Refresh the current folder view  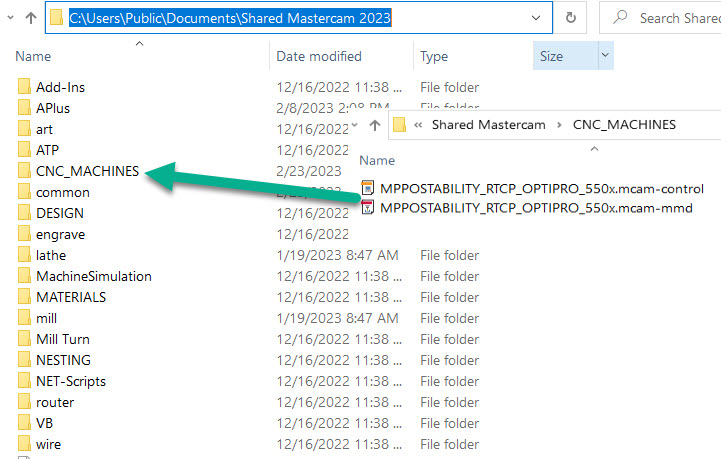click(x=571, y=17)
